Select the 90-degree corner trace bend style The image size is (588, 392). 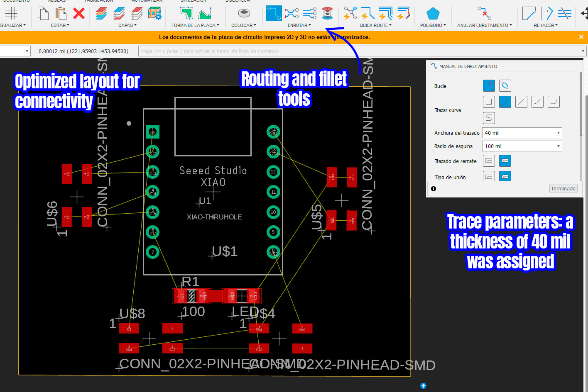click(489, 102)
